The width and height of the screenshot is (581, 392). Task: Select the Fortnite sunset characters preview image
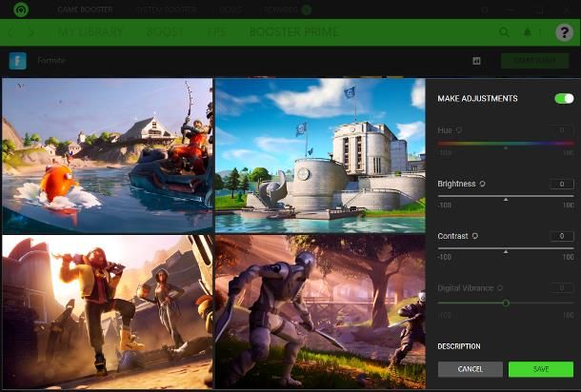pyautogui.click(x=108, y=312)
